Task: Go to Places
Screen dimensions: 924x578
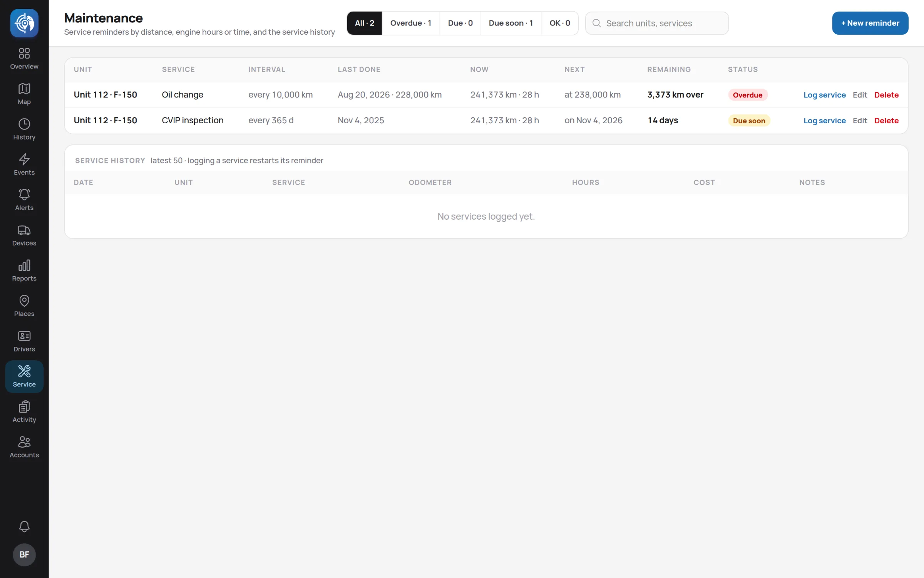Action: click(x=24, y=306)
